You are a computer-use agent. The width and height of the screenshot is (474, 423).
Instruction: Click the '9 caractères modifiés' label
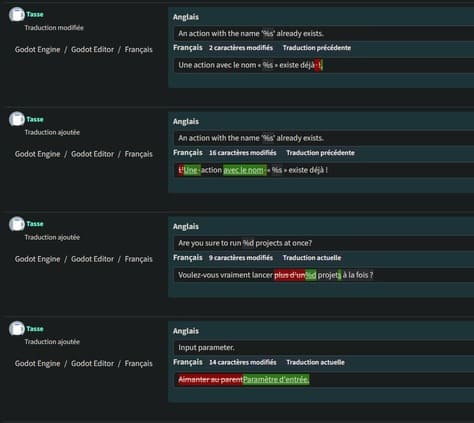tap(241, 258)
